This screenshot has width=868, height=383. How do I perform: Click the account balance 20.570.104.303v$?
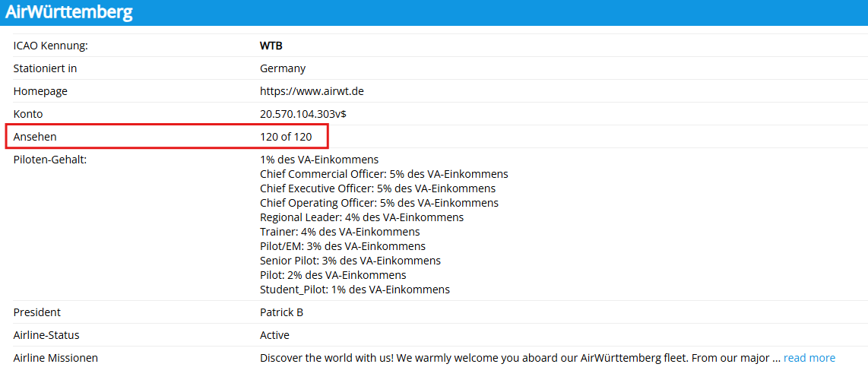(303, 114)
